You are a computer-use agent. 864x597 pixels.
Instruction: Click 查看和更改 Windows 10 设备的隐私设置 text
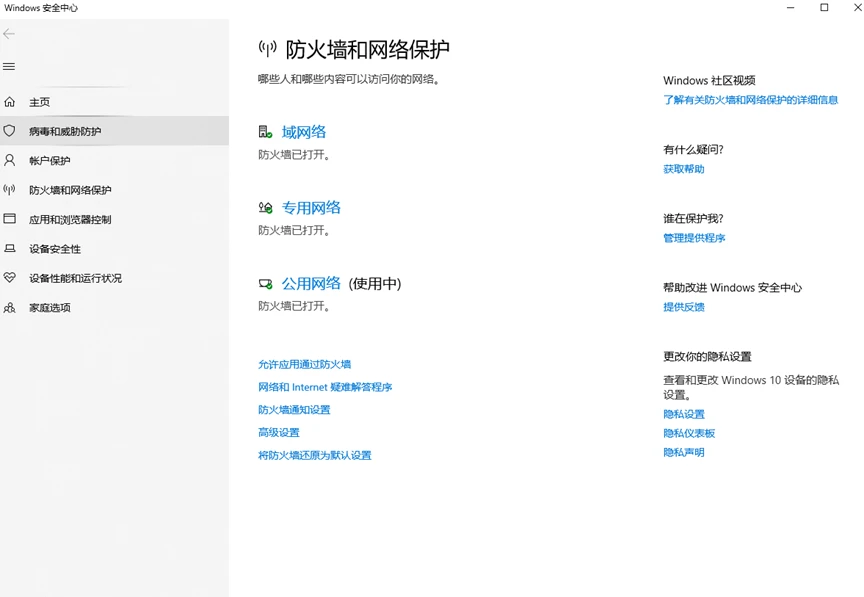click(751, 387)
